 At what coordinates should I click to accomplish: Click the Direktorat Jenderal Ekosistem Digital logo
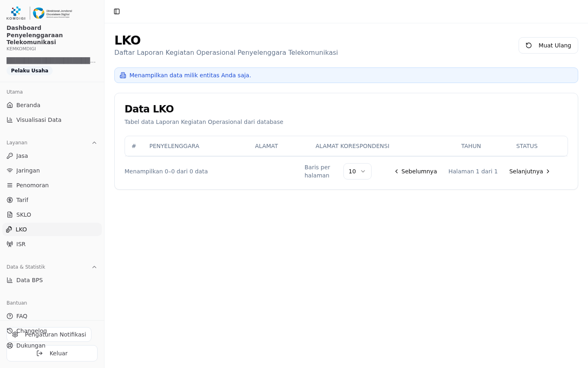click(52, 13)
